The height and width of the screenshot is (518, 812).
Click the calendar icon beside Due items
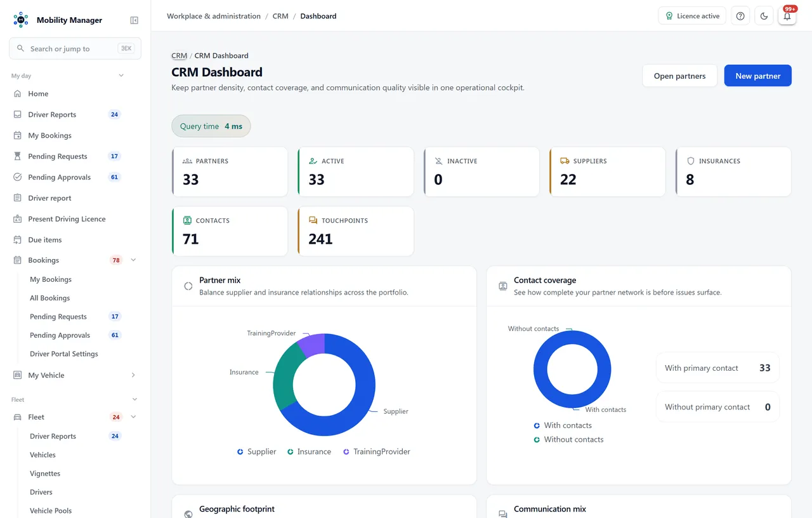pyautogui.click(x=18, y=240)
